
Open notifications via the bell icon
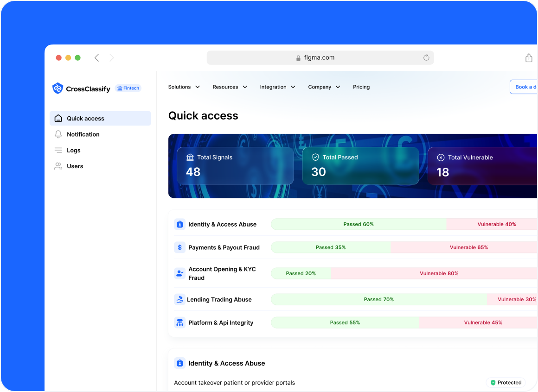point(58,134)
